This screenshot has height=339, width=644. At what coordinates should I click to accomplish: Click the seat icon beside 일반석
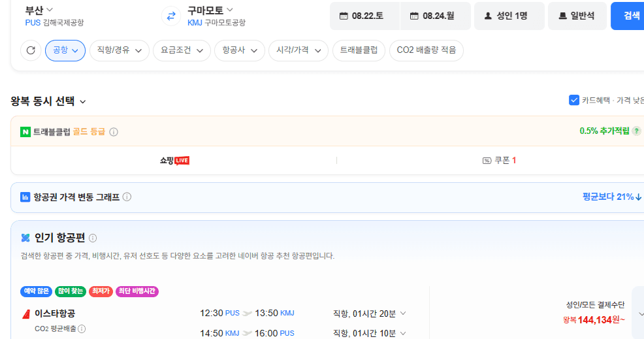(x=562, y=16)
